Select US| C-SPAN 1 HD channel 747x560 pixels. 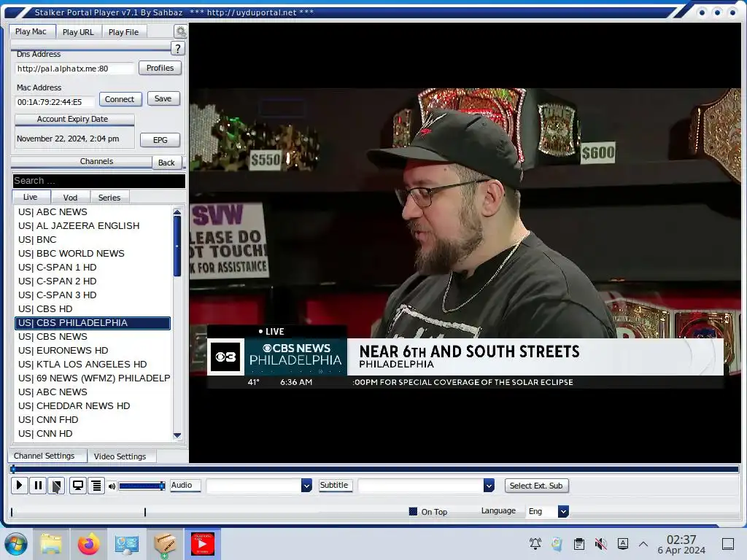tap(93, 267)
